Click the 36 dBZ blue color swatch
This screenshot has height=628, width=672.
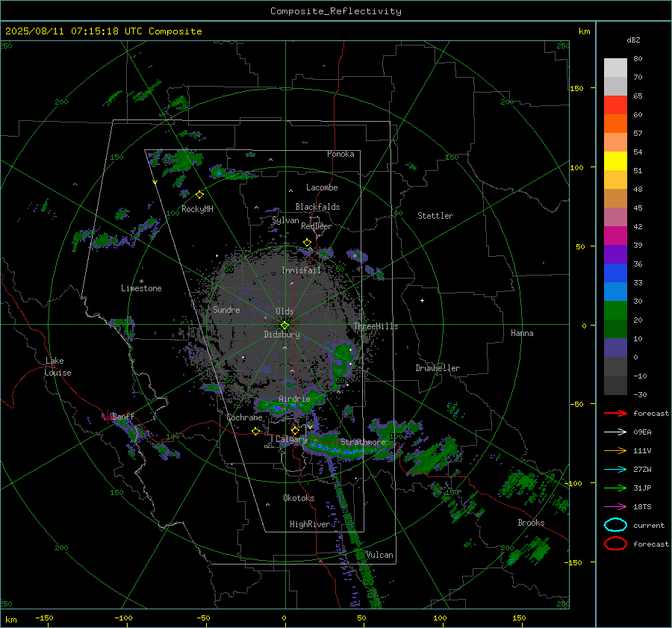pos(615,273)
